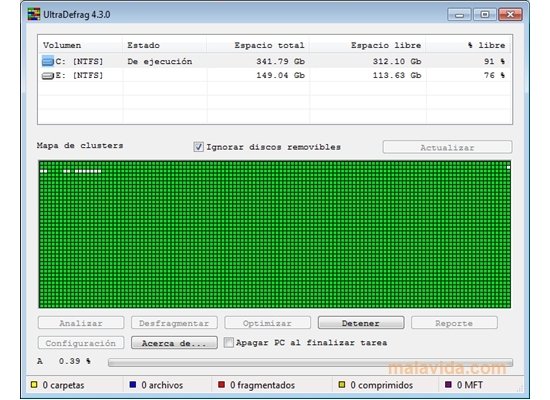Click the Optimizar button
The width and height of the screenshot is (550, 400).
267,323
